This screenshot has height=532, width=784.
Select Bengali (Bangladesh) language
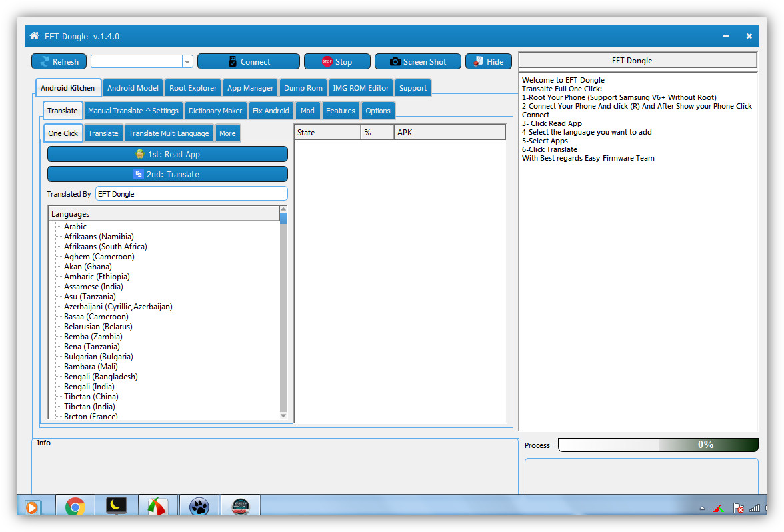click(x=101, y=377)
